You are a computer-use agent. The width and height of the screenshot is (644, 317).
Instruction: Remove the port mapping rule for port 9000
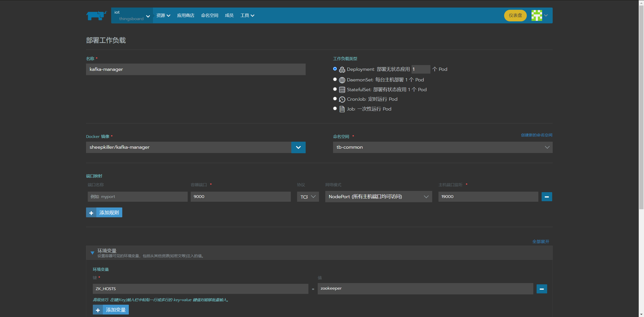click(547, 197)
